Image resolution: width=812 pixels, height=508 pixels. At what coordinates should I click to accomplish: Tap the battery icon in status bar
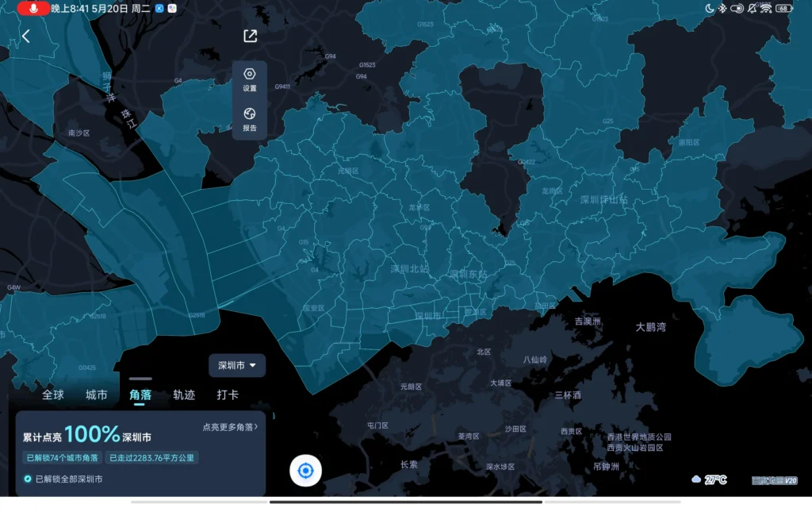pos(783,8)
